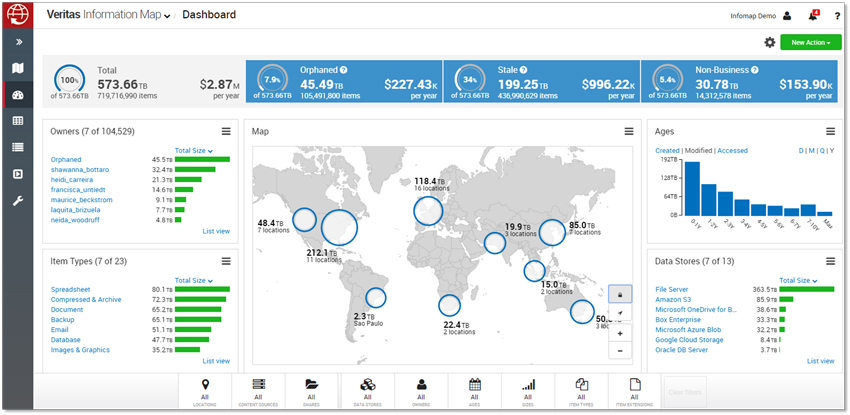Select the Compressed & Archive item type
850x415 pixels.
tap(86, 300)
